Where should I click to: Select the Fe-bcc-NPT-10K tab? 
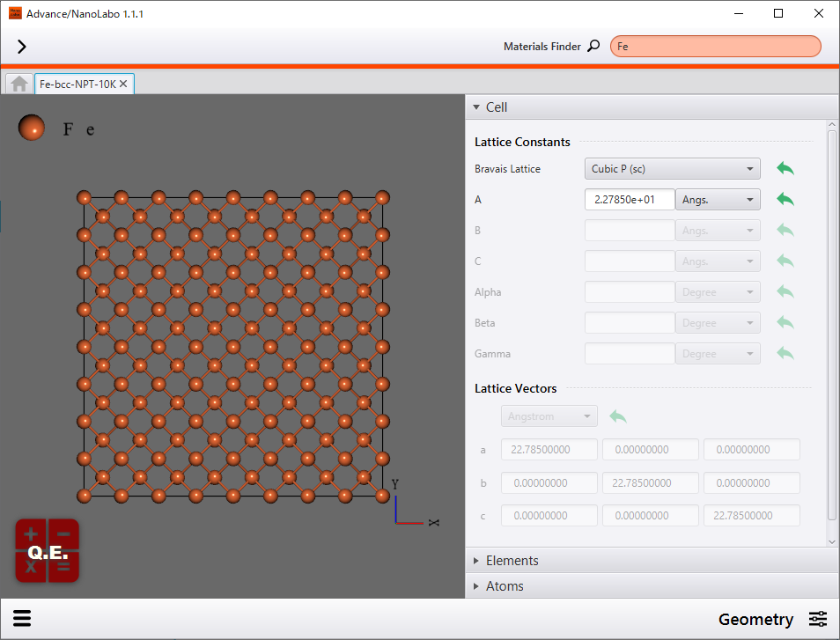click(78, 85)
